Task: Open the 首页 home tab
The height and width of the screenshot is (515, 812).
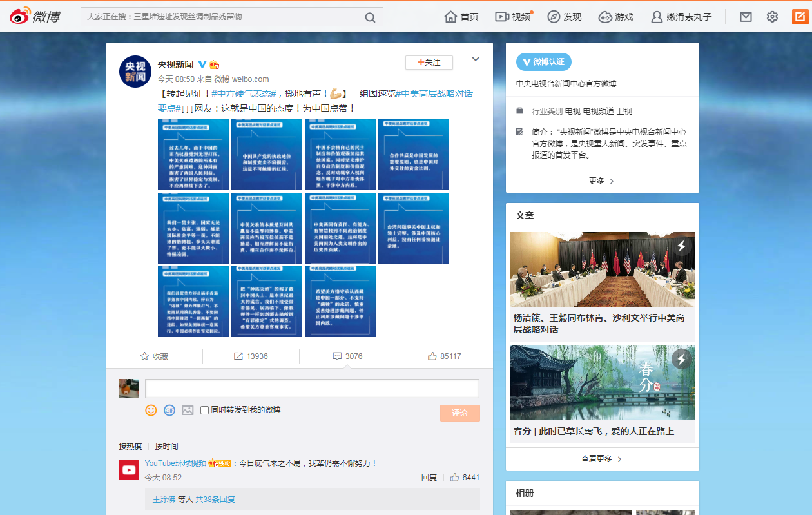Action: pos(461,17)
